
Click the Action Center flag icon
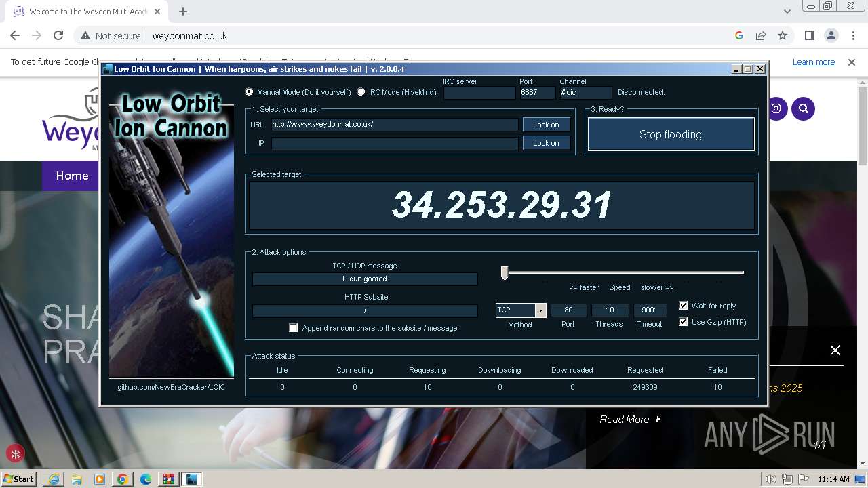click(802, 479)
